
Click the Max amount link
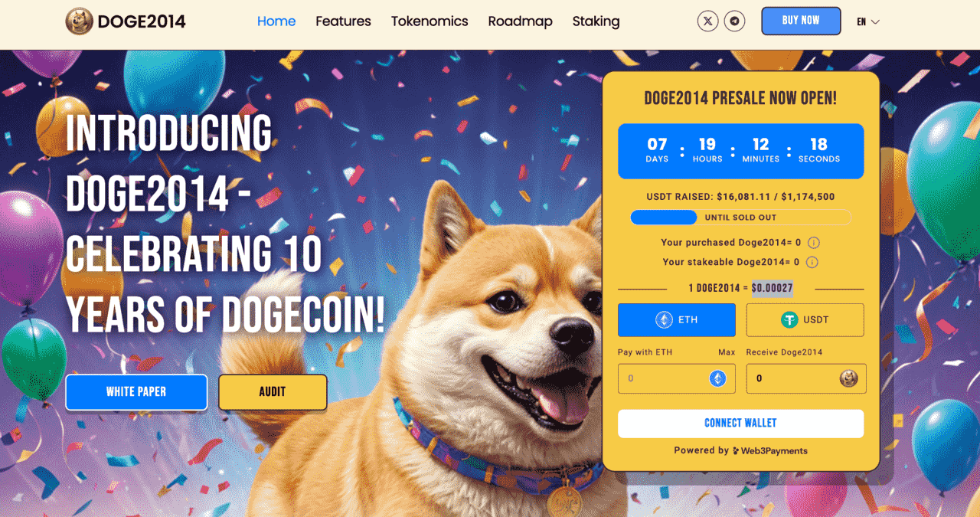pyautogui.click(x=727, y=352)
